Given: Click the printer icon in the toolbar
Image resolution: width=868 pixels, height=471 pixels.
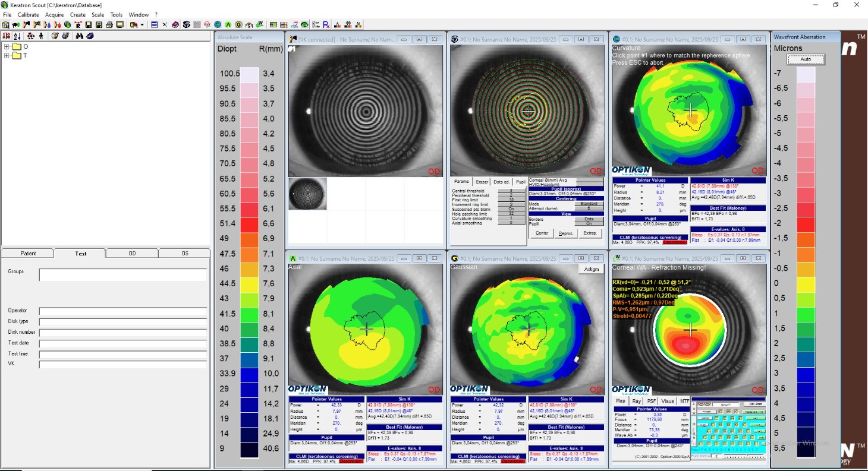Looking at the screenshot, I should 109,25.
